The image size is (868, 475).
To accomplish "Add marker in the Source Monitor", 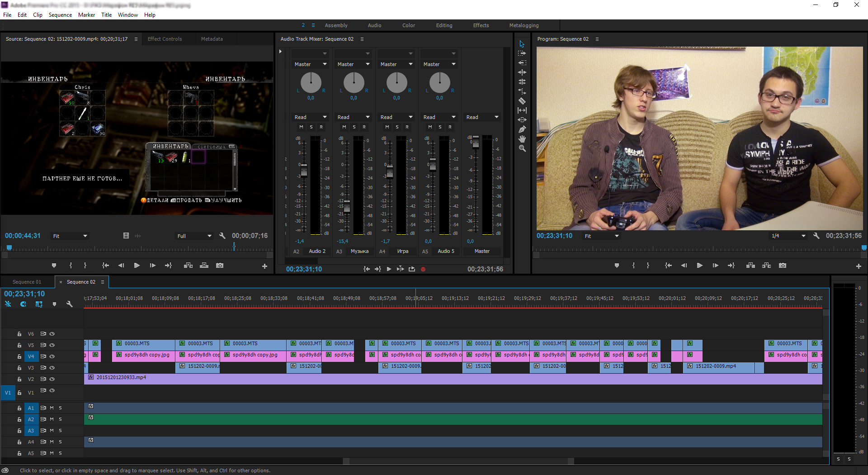I will click(54, 266).
